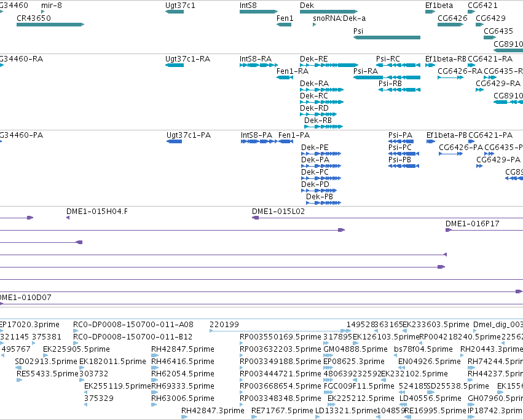
Task: Click the RH42847.3prime EST label
Action: point(213,411)
